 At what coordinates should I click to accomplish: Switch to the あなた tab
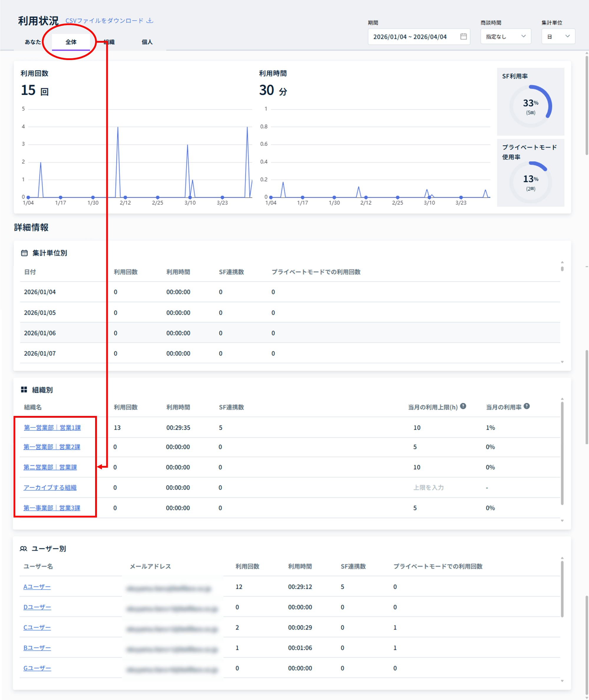[33, 42]
